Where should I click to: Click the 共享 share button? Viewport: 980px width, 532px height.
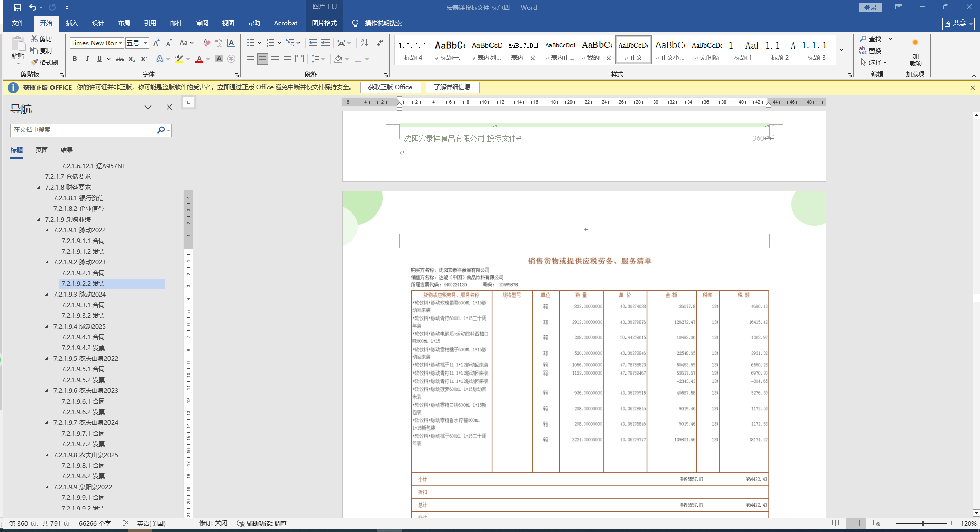point(958,23)
